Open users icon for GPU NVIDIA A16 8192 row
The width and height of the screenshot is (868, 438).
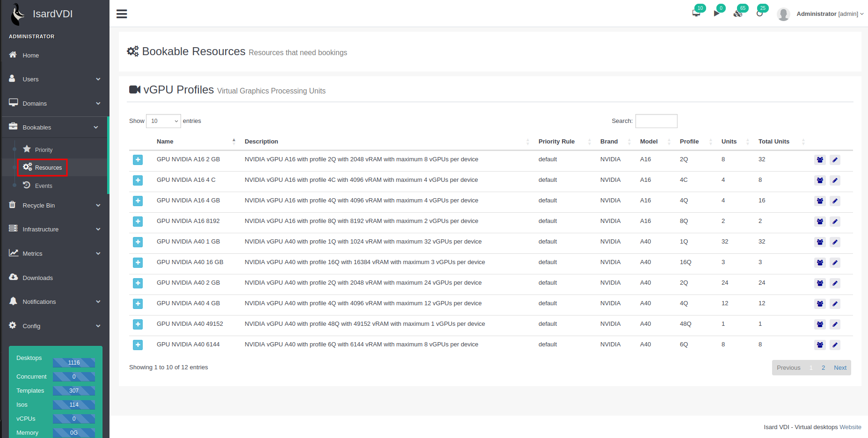point(820,222)
